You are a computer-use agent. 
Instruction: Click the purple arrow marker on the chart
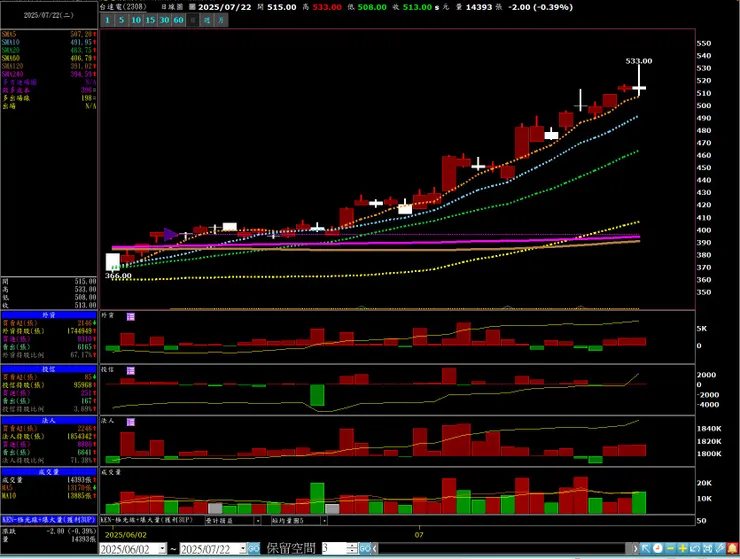(x=171, y=234)
